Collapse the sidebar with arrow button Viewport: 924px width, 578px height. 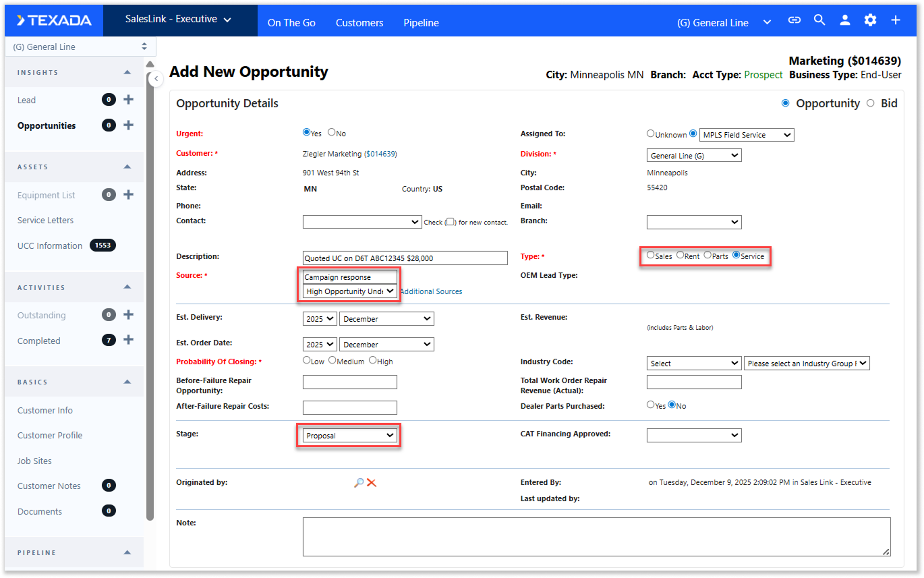156,79
